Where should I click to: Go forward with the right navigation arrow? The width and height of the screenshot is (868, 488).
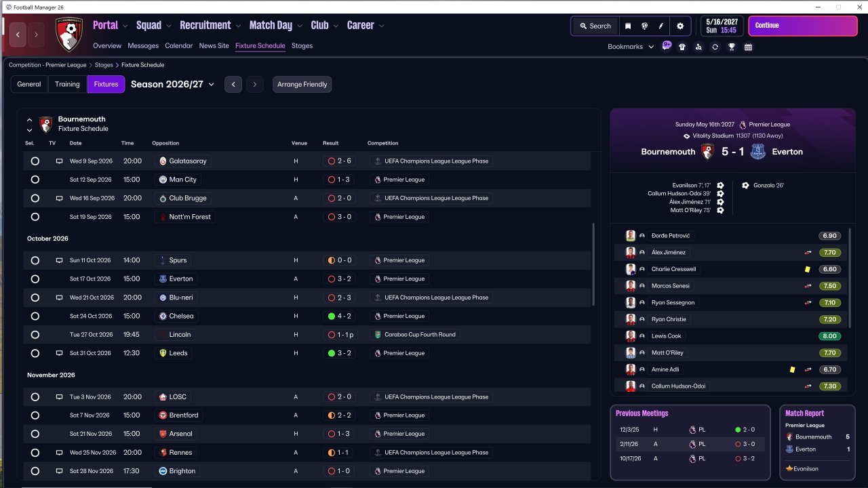(37, 34)
